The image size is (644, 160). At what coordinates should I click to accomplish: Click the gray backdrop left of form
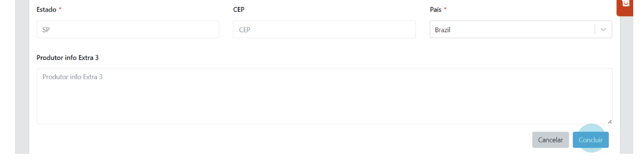click(x=22, y=77)
